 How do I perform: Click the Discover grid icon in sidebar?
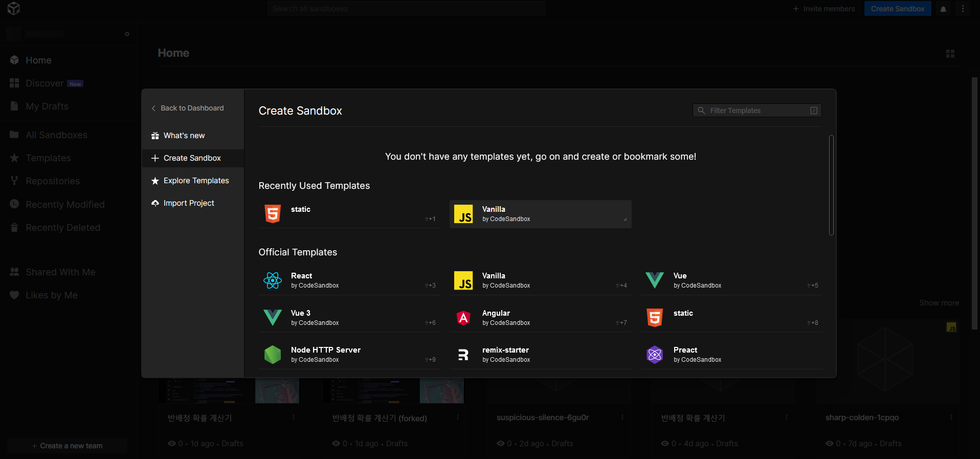click(14, 83)
